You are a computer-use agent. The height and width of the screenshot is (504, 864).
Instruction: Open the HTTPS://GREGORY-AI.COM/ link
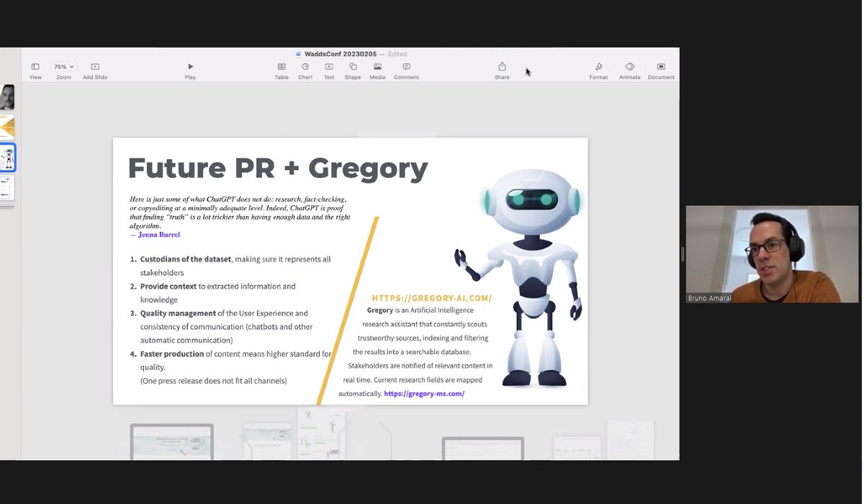[432, 298]
